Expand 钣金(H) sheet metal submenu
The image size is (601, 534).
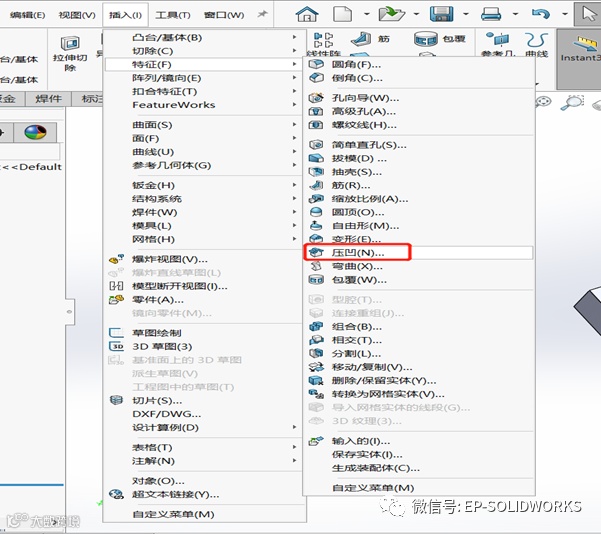[205, 185]
